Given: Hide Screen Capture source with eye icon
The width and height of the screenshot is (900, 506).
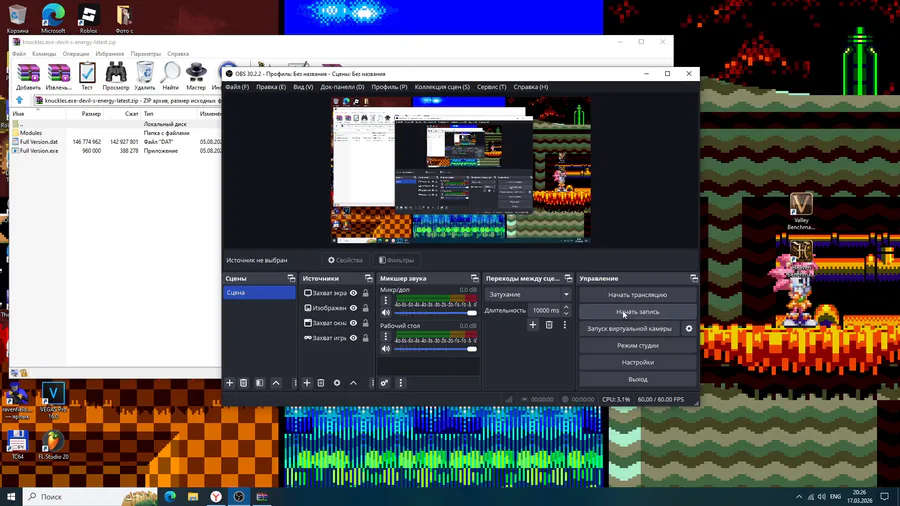Looking at the screenshot, I should point(354,293).
